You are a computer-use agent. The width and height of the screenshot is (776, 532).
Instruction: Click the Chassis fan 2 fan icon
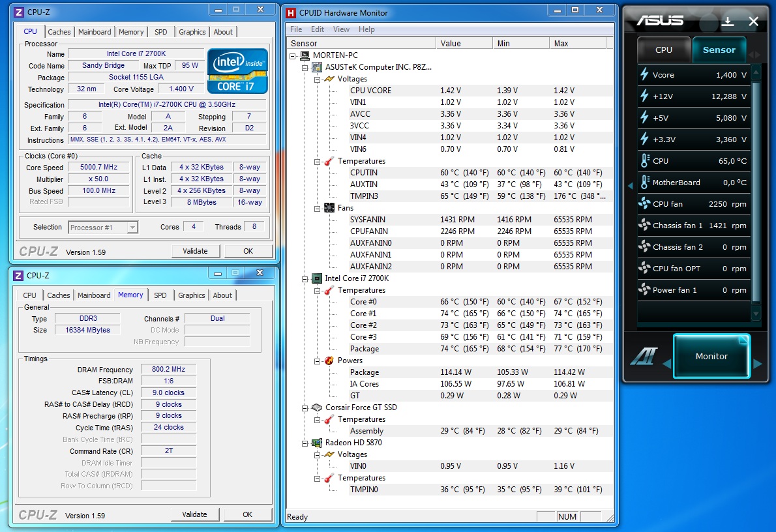[644, 246]
